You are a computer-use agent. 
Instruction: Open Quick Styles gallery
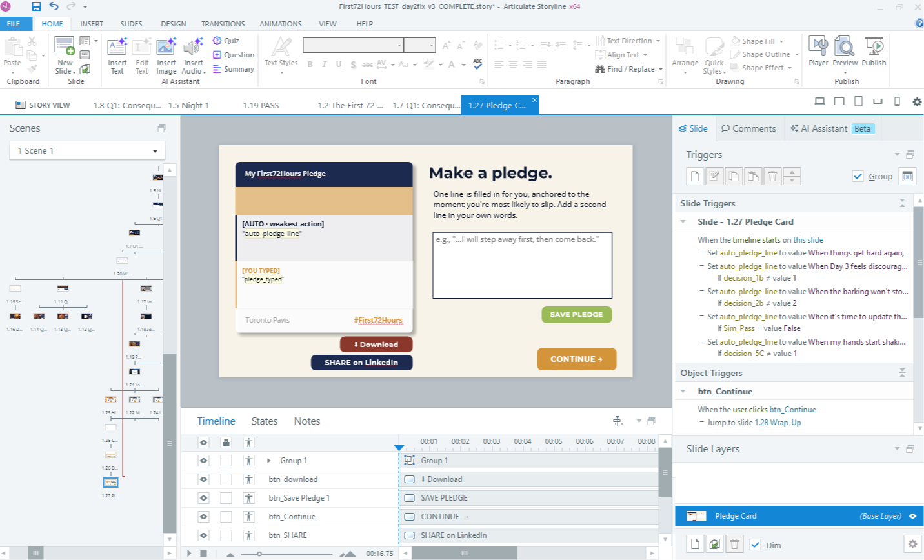click(x=714, y=55)
